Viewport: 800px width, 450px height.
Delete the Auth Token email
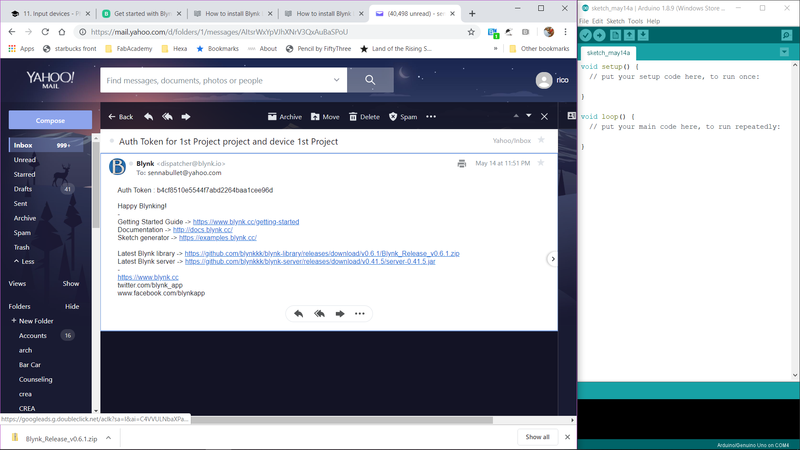[364, 117]
